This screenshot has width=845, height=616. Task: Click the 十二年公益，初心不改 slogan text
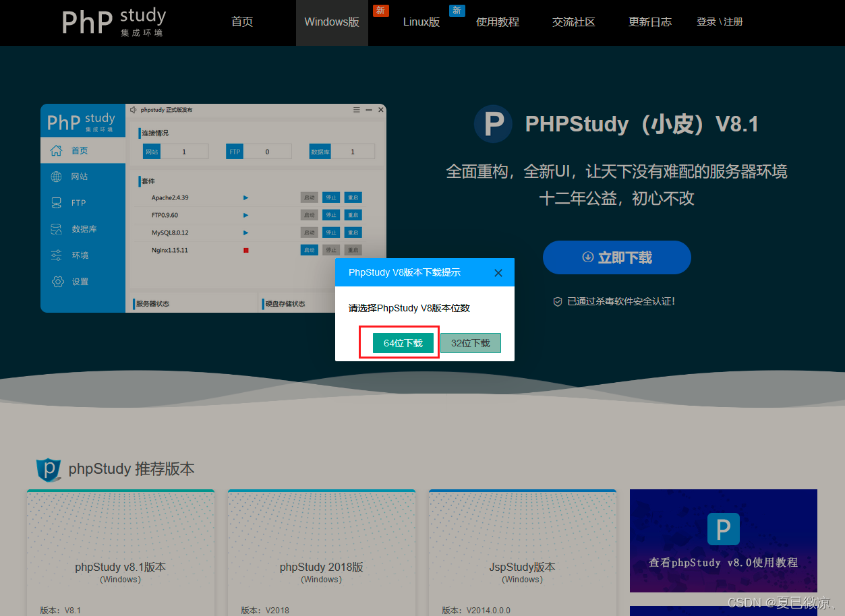[x=617, y=198]
